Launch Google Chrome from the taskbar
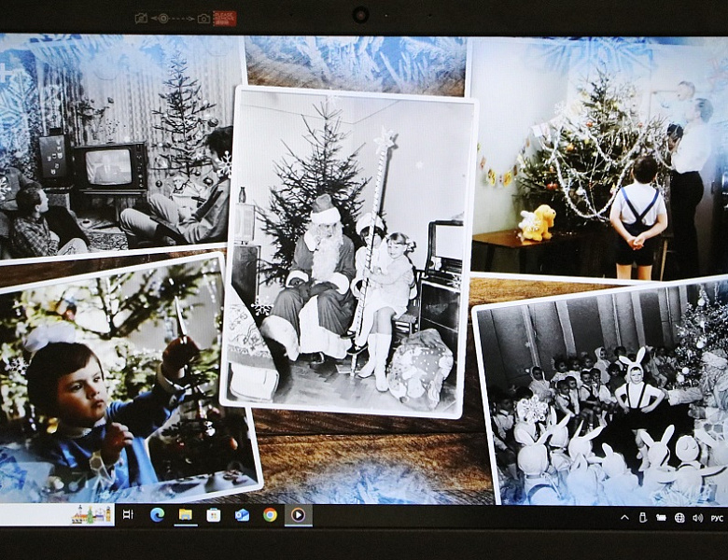 point(271,514)
